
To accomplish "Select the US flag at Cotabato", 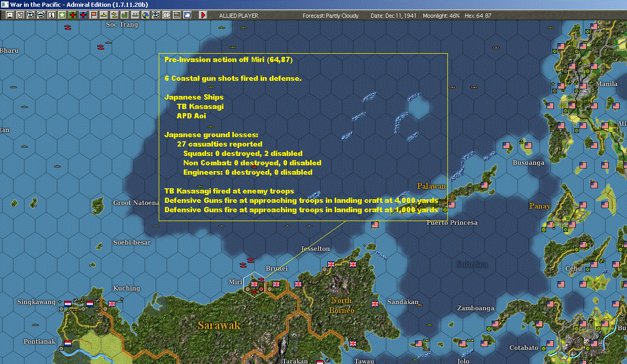I will point(550,344).
